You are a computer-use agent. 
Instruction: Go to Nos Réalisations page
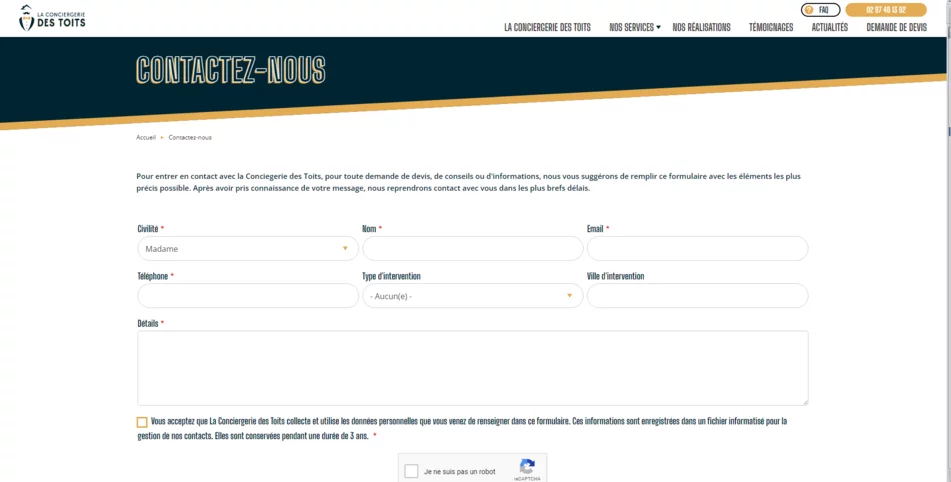(x=701, y=28)
